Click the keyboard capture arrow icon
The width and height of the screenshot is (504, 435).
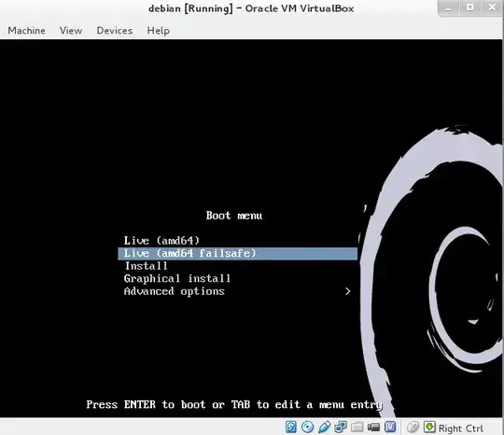429,427
